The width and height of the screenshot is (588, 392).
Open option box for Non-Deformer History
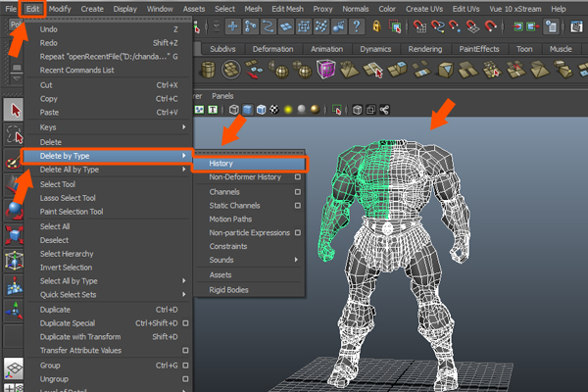pos(298,177)
